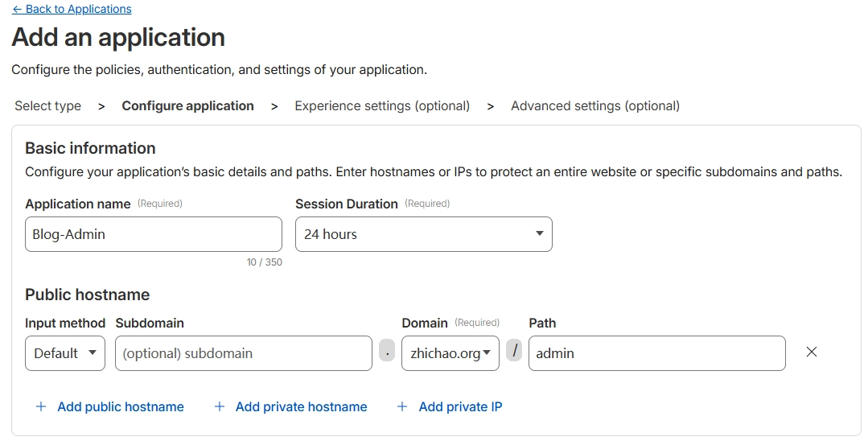Click into the optional Subdomain field

tap(243, 353)
